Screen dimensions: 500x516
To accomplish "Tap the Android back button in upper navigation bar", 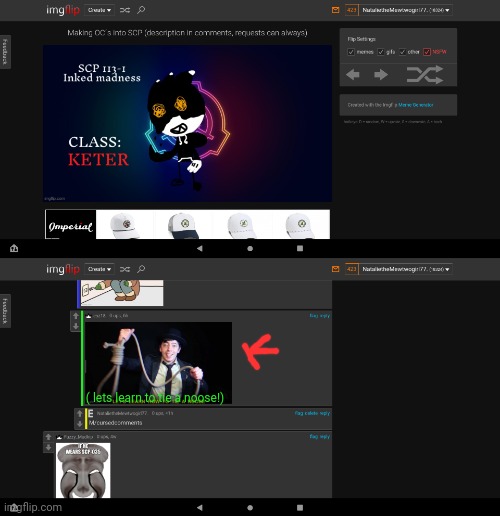I will [x=200, y=248].
